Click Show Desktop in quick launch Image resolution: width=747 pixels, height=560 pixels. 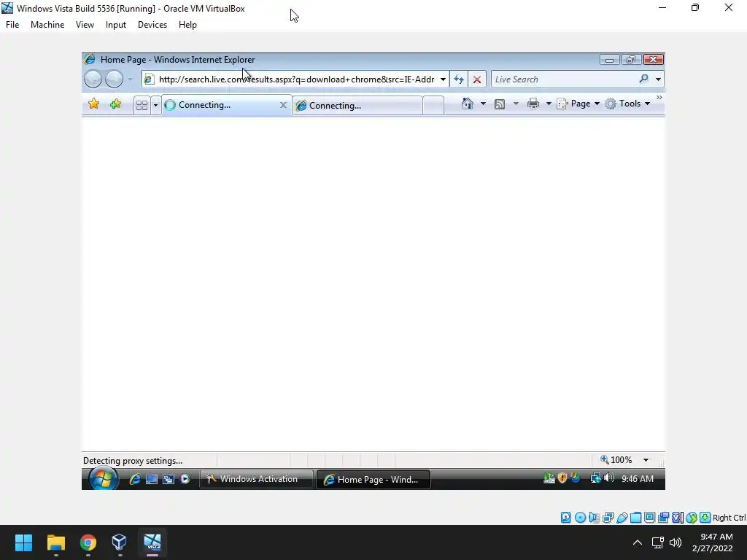click(152, 480)
